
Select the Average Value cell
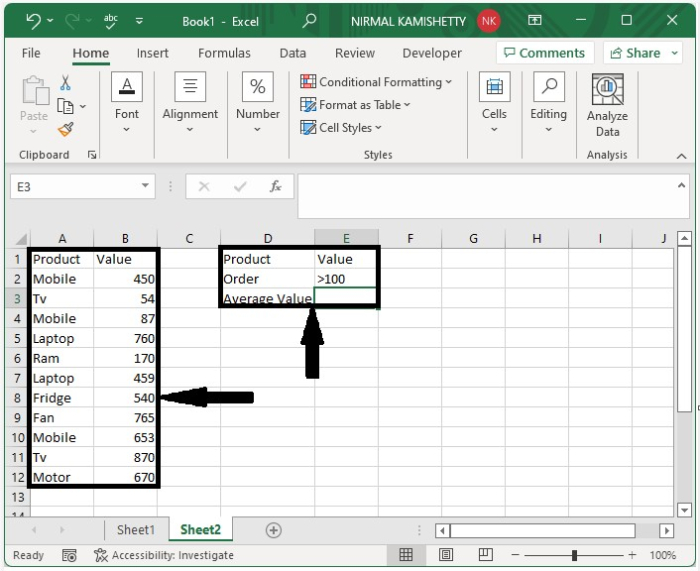tap(267, 298)
